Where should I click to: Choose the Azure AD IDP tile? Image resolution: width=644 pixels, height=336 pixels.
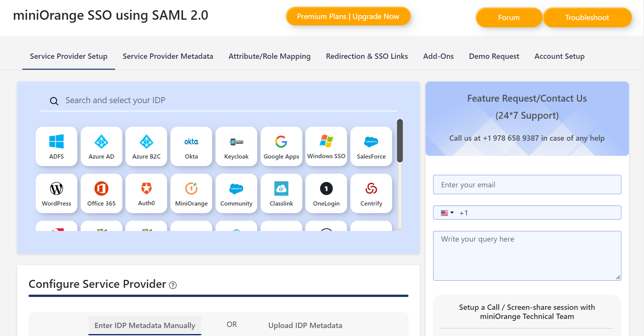tap(102, 146)
